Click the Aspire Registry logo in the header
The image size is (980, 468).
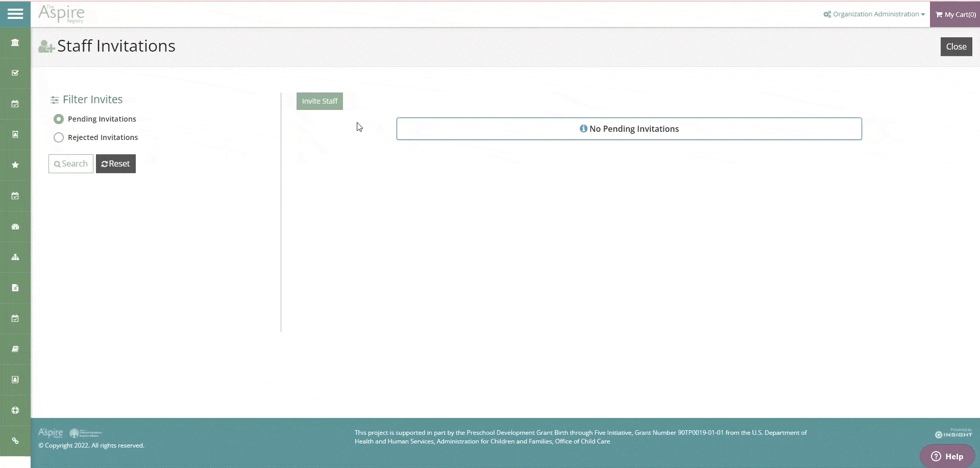click(x=62, y=14)
